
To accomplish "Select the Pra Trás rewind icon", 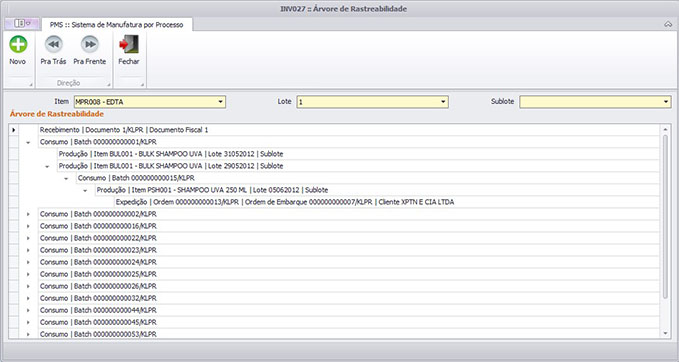I will click(54, 44).
